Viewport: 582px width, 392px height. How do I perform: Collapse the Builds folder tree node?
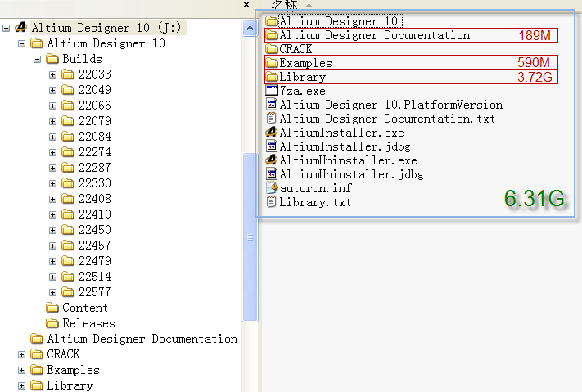pos(37,60)
